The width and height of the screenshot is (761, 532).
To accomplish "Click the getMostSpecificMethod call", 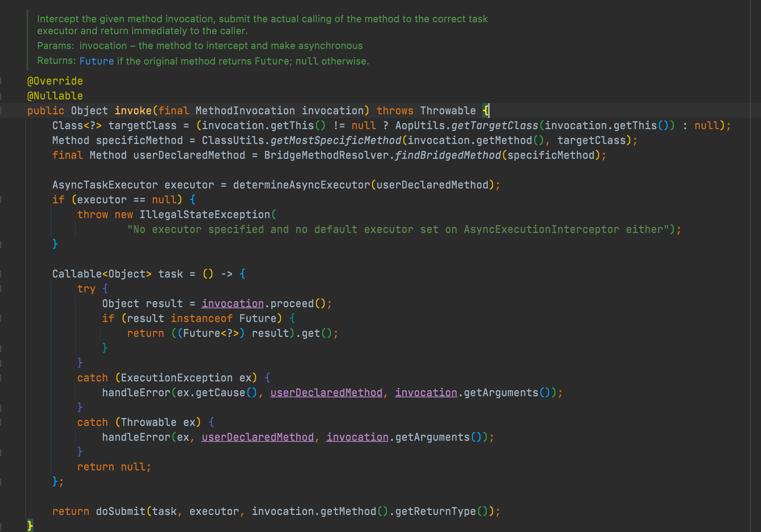I will pyautogui.click(x=336, y=140).
